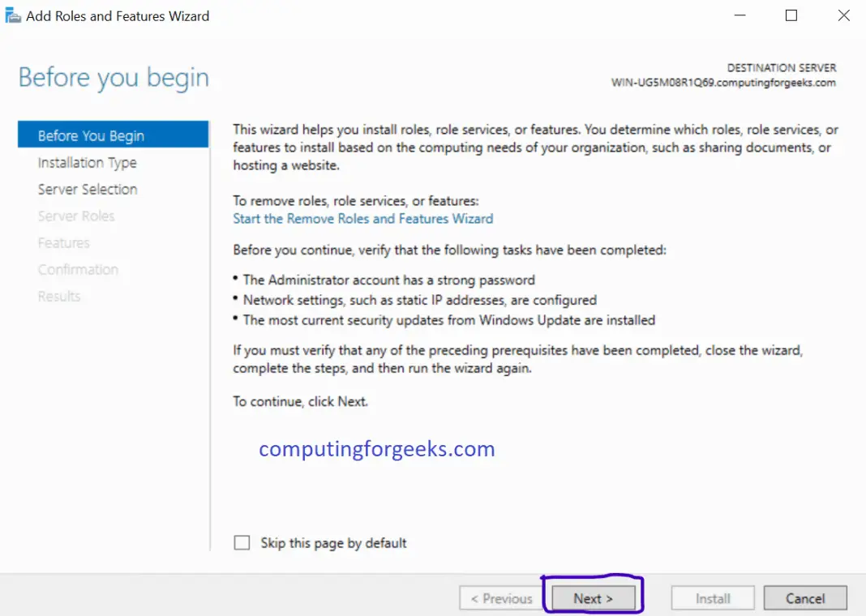Select 'Server Selection' in the sidebar

[x=88, y=189]
